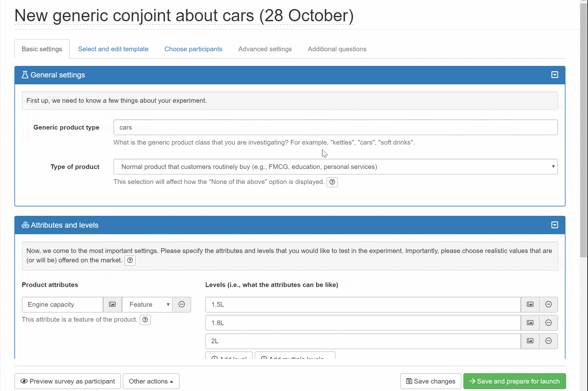
Task: Expand the Other actions menu
Action: [x=151, y=381]
